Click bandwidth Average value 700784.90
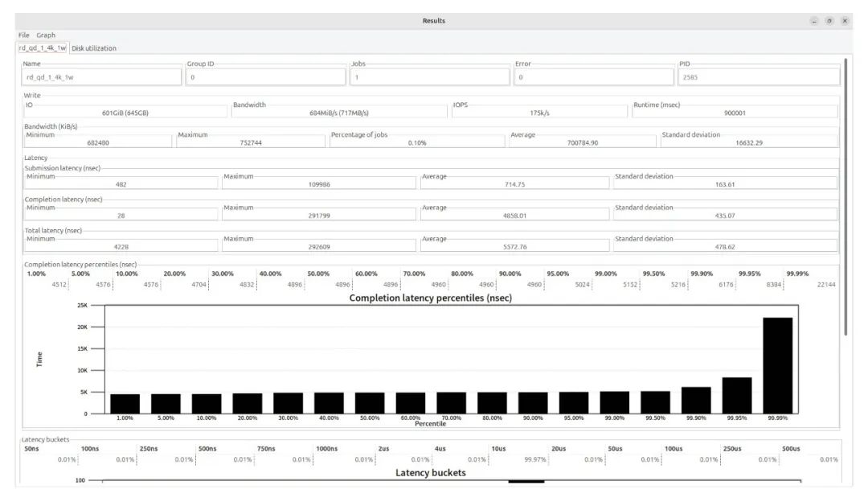This screenshot has height=502, width=868. coord(583,142)
